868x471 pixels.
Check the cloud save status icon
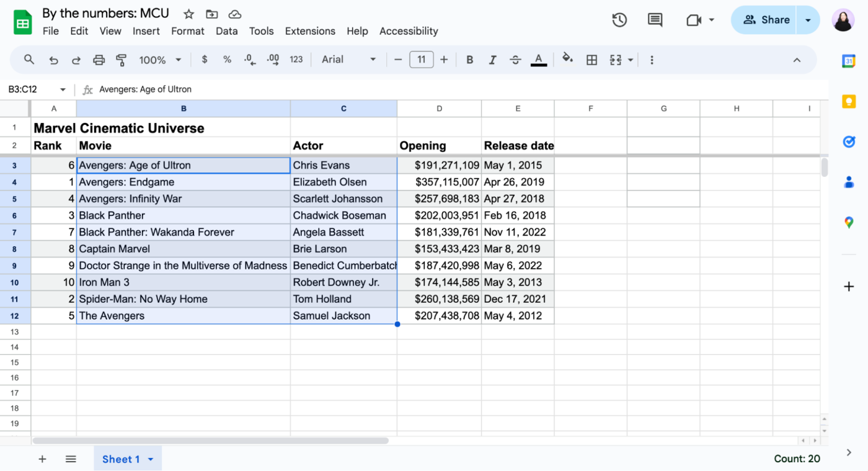click(x=235, y=14)
